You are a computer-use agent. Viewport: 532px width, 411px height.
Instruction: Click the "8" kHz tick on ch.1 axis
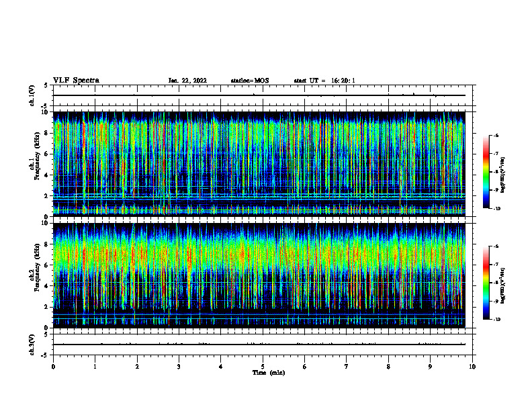click(x=46, y=133)
